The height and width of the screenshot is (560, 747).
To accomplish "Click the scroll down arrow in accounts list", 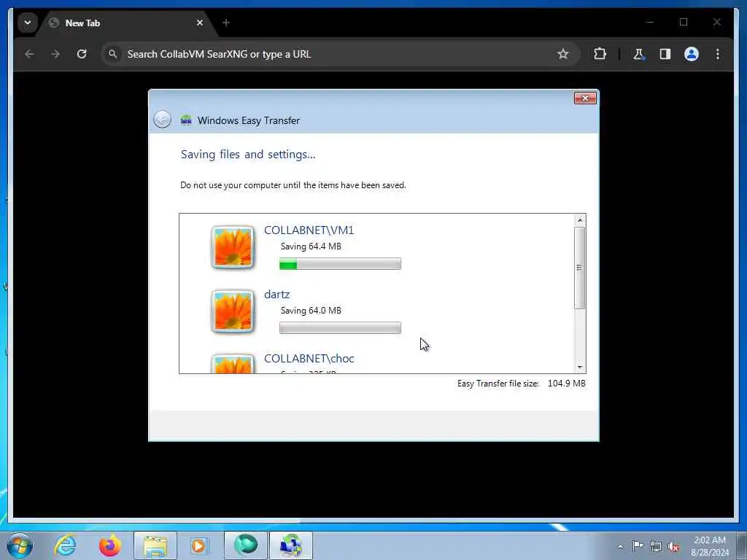I will [580, 367].
